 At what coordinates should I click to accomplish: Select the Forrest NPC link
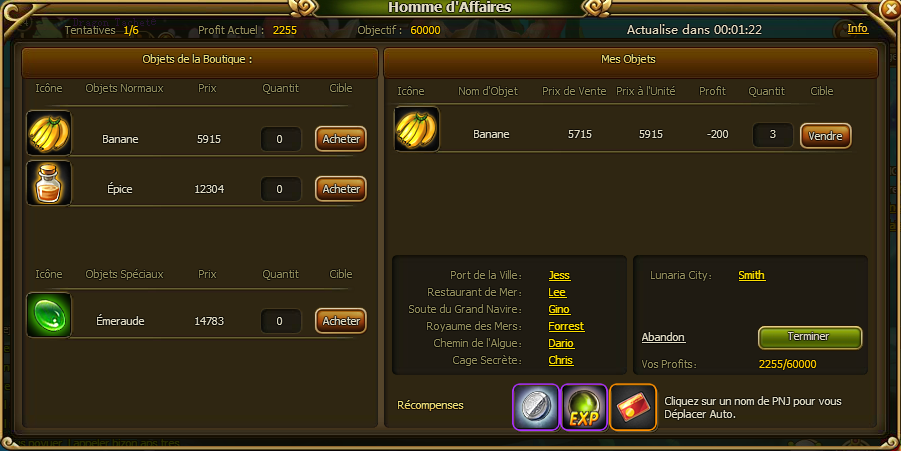[x=566, y=326]
